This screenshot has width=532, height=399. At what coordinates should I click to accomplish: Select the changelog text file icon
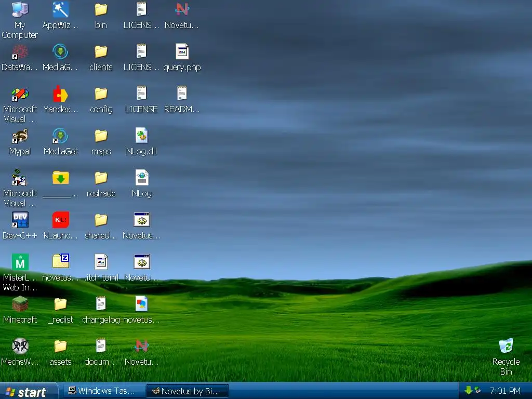(101, 304)
